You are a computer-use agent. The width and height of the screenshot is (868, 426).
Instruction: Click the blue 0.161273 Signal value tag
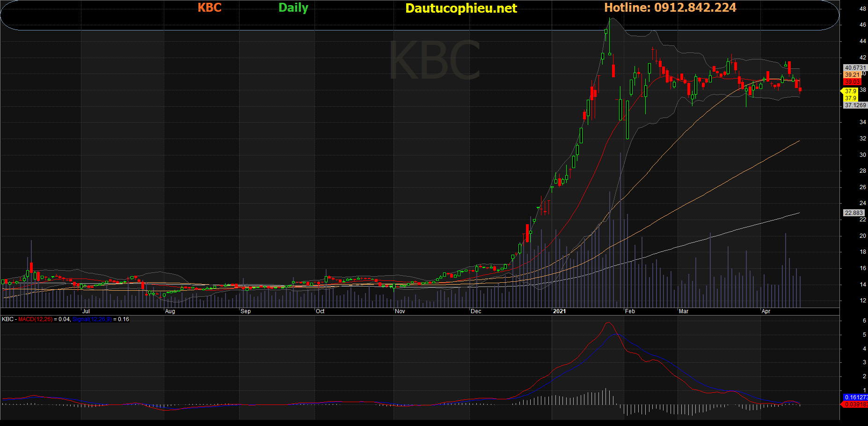855,397
